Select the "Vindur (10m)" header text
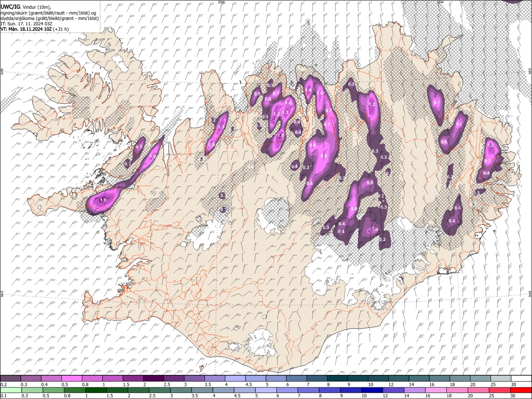Viewport: 532px width, 399px height. click(x=37, y=7)
